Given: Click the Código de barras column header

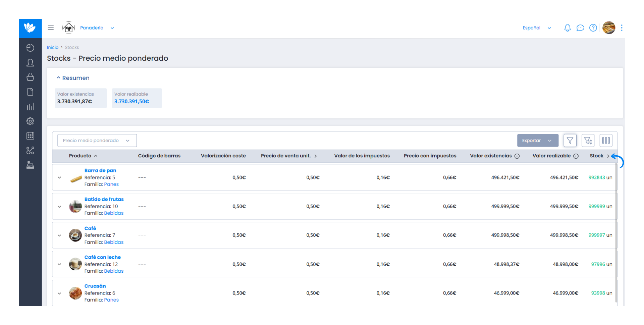Looking at the screenshot, I should 159,156.
